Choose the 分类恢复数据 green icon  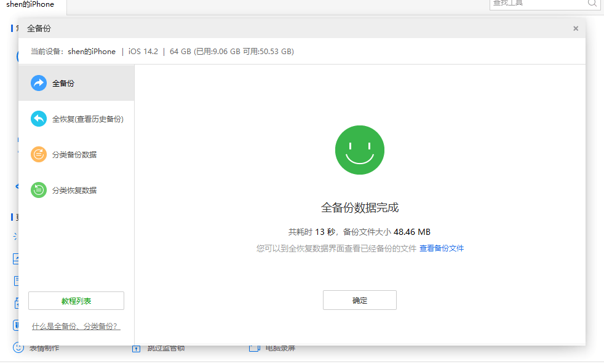click(x=39, y=190)
